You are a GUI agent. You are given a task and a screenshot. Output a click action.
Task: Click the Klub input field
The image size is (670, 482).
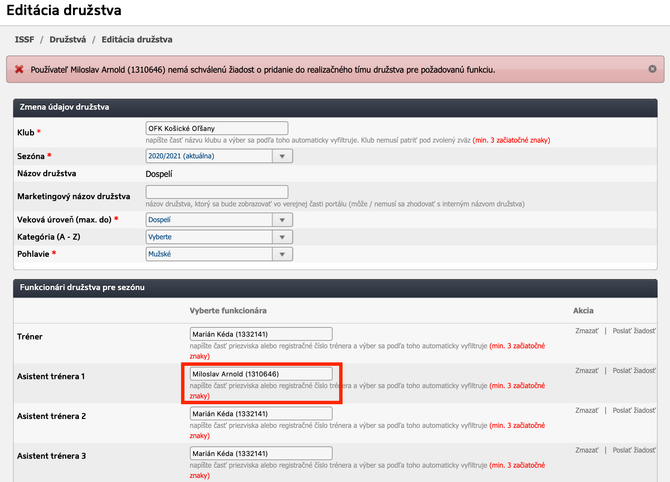pyautogui.click(x=216, y=128)
